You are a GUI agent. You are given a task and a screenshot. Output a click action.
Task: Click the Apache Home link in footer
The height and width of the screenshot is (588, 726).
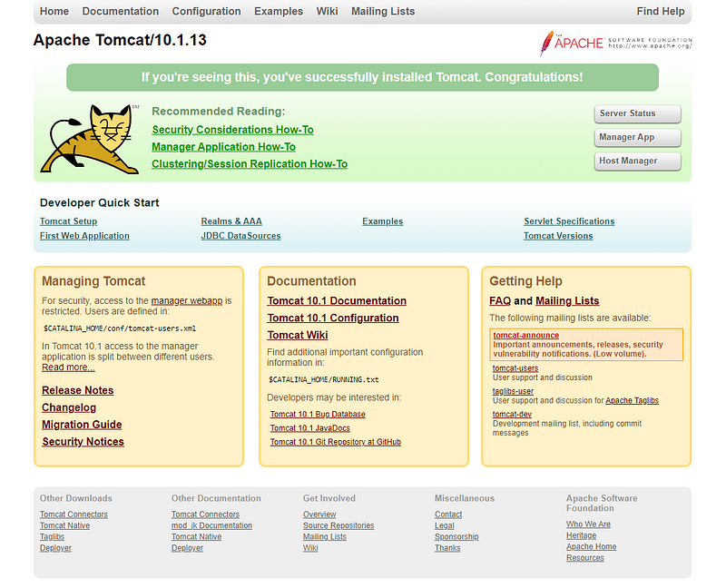[x=591, y=546]
